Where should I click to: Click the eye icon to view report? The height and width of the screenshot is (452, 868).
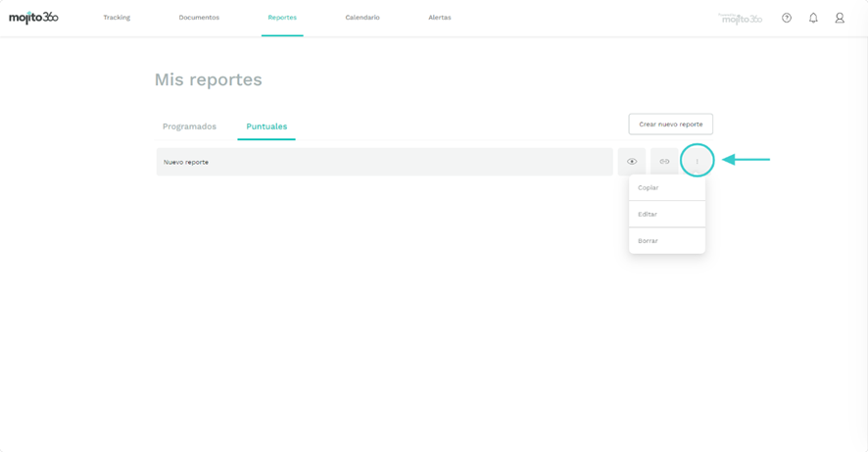click(632, 162)
